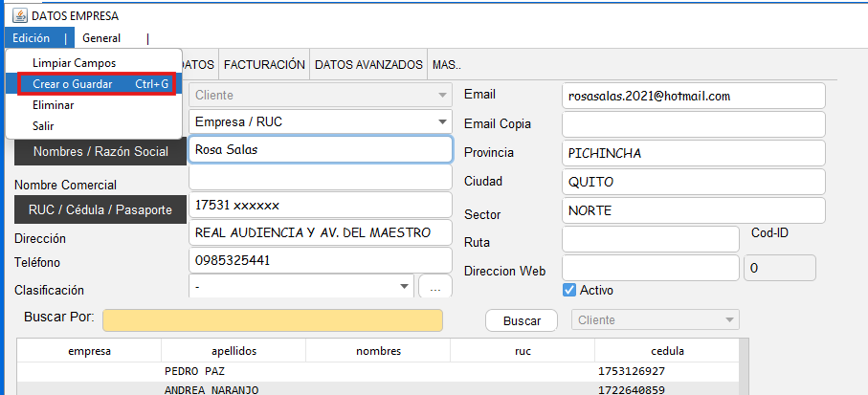Click the Nombres / Razón Social field

320,150
